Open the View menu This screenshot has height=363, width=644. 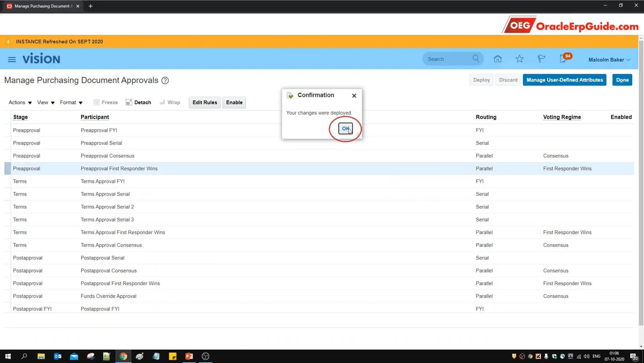click(x=46, y=102)
